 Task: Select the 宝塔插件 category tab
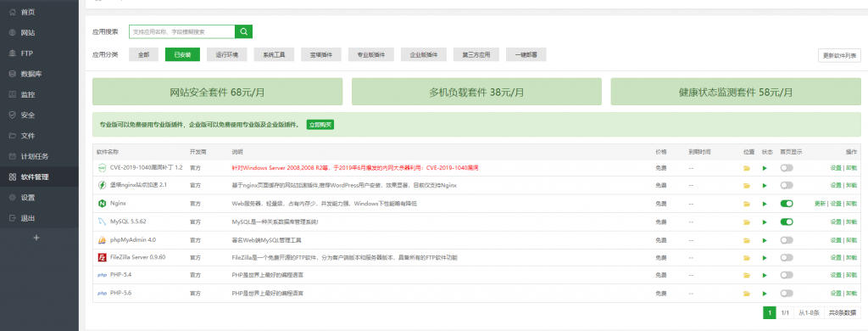[x=321, y=55]
